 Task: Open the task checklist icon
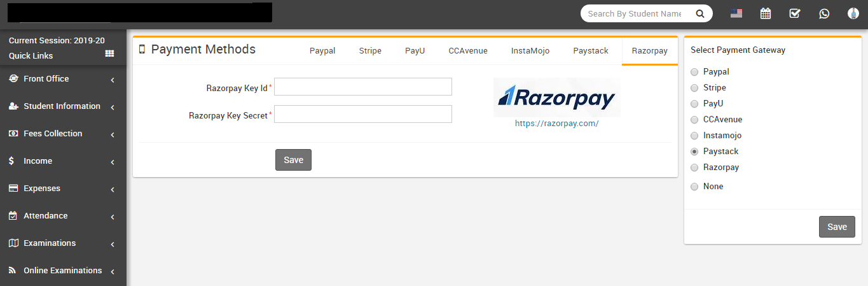pyautogui.click(x=795, y=13)
